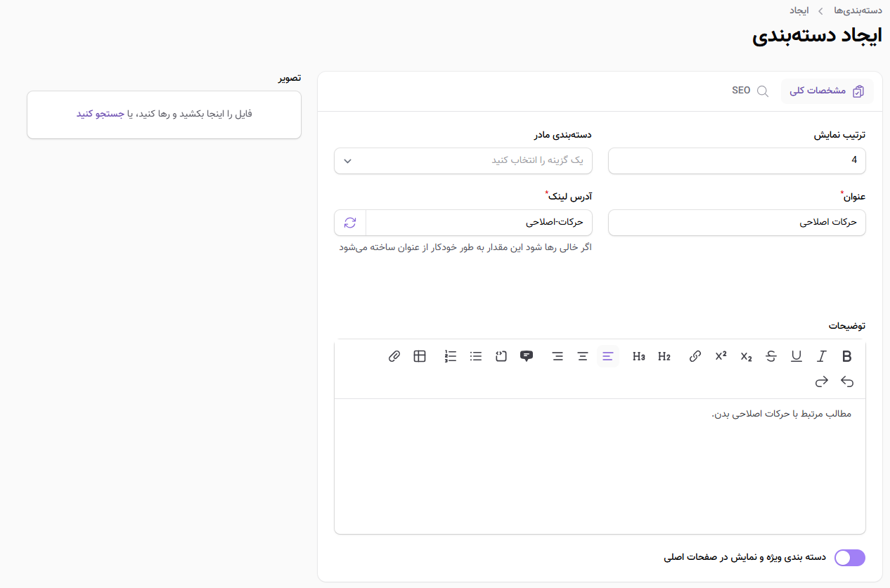
Task: Undo the last editor change
Action: [x=847, y=381]
